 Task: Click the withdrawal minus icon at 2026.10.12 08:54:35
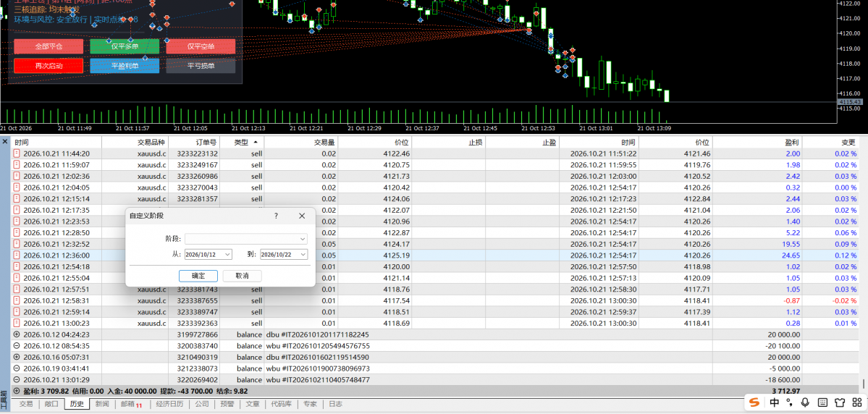tap(17, 345)
